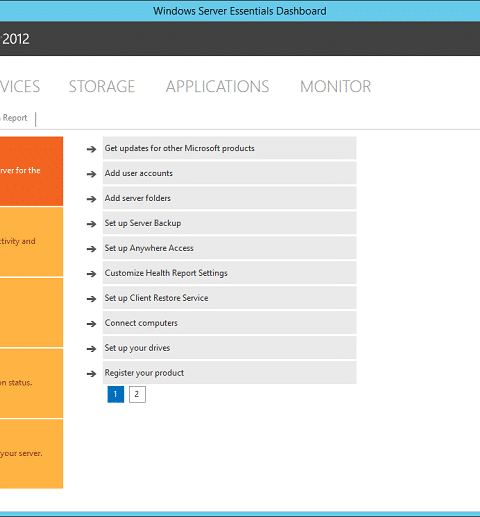Click arrow icon beside Set up Anywhere Access

point(91,249)
